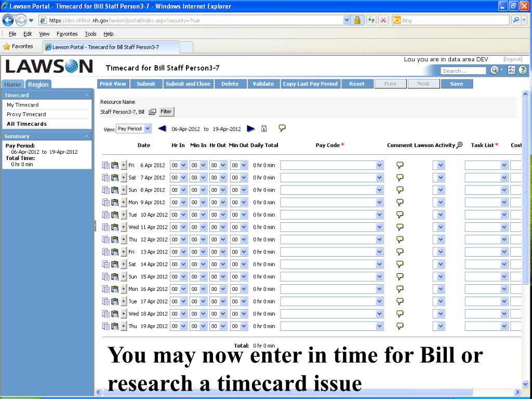This screenshot has height=399, width=532.
Task: Open Min In dropdown for Sat 7 Apr 2012
Action: [203, 178]
